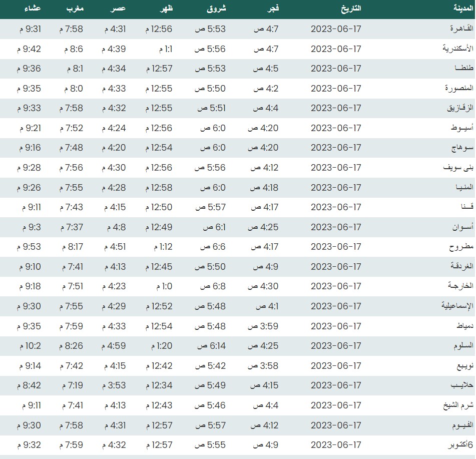Select the الأسكندرية city cell

[x=454, y=49]
